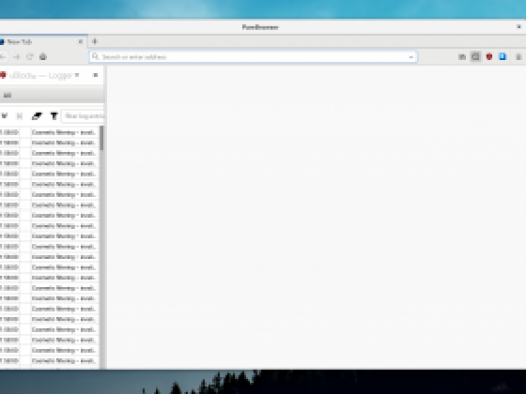Reload the current page
526x394 pixels.
click(30, 57)
